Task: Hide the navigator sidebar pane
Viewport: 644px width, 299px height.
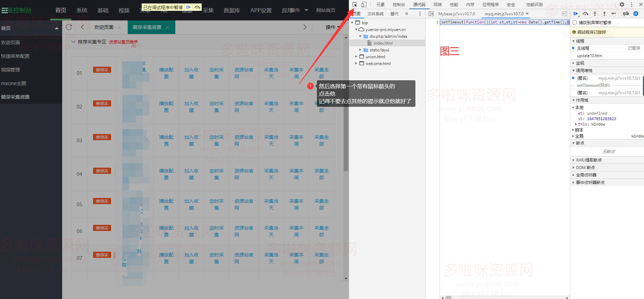Action: (431, 14)
